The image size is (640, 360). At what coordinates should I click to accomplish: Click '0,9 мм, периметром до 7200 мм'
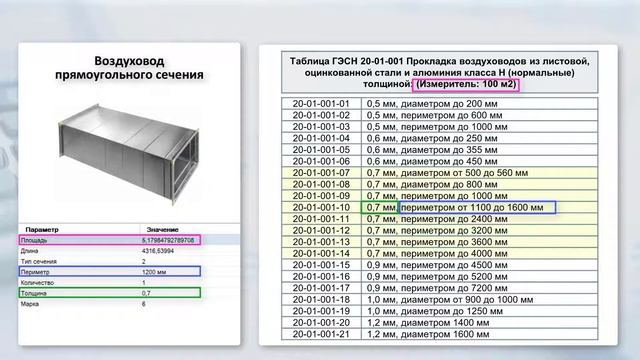point(437,288)
